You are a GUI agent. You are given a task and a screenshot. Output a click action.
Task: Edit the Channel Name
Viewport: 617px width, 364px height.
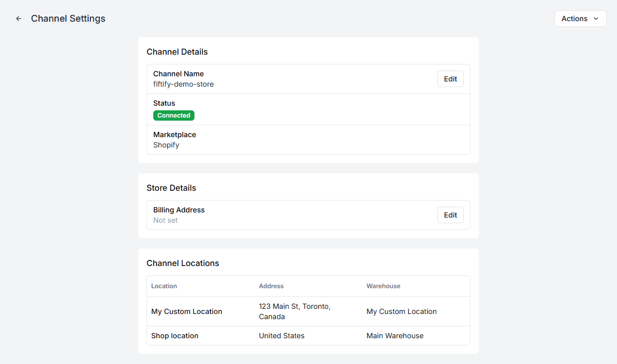pos(450,79)
